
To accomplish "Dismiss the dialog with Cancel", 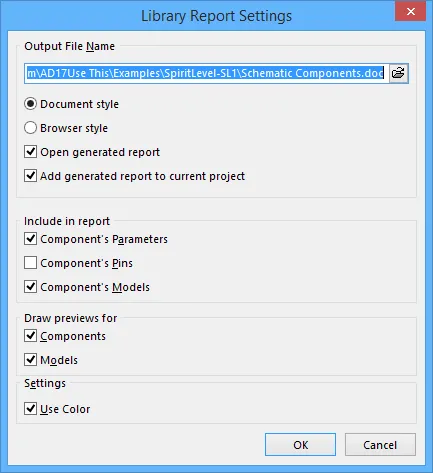I will click(380, 445).
